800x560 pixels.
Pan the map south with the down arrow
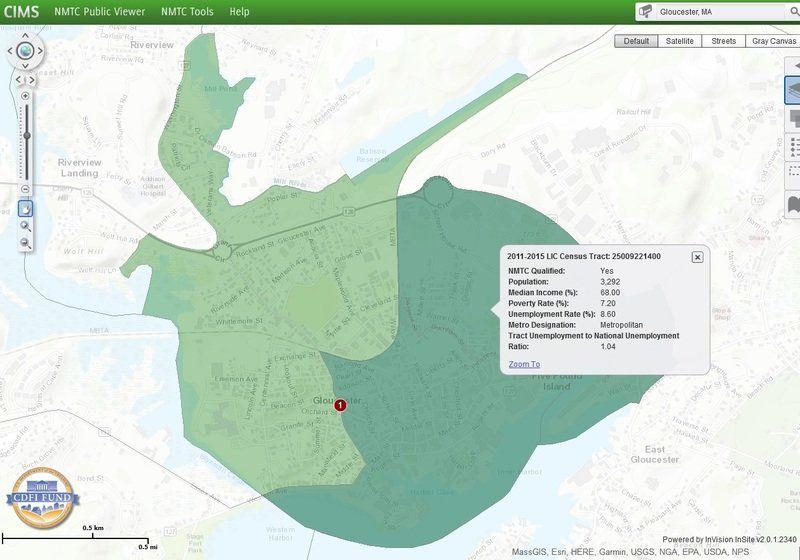(26, 66)
